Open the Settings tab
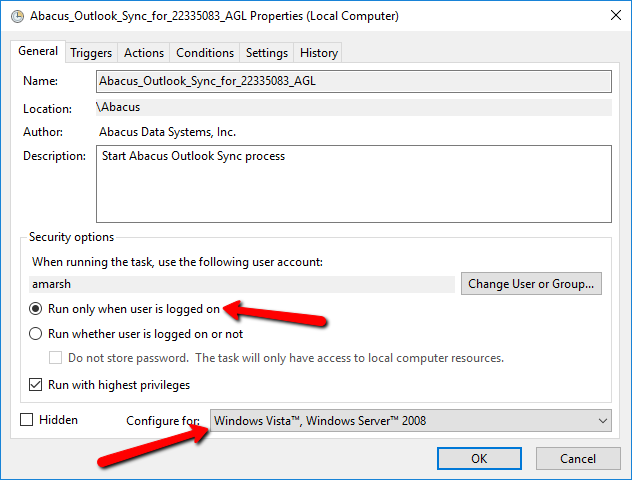 [x=267, y=53]
